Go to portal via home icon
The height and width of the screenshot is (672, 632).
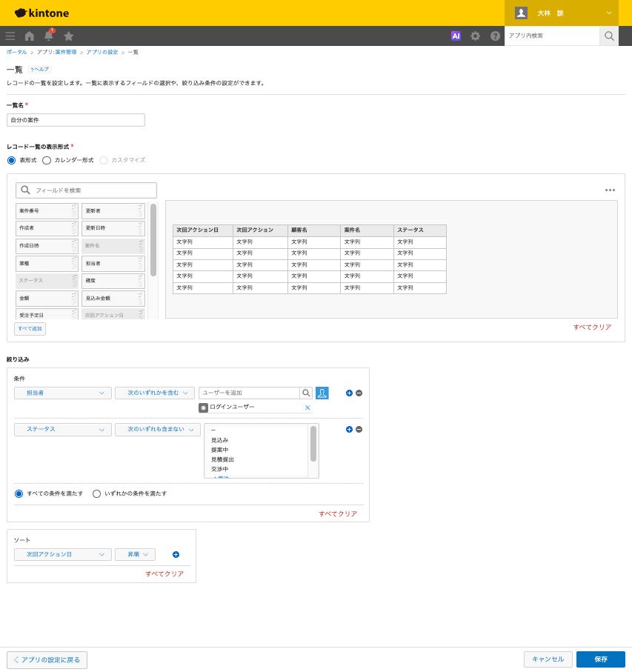(29, 36)
